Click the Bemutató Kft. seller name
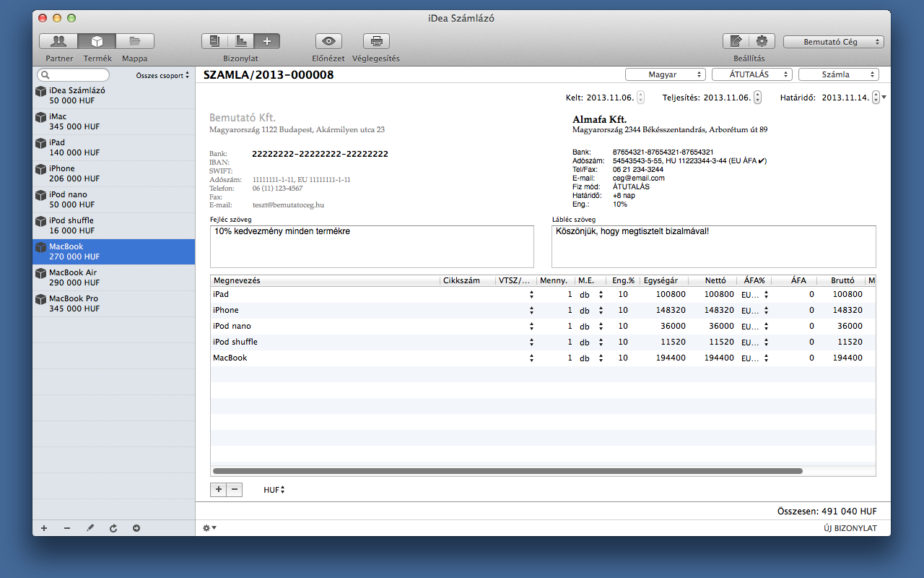Image resolution: width=924 pixels, height=578 pixels. [x=243, y=118]
